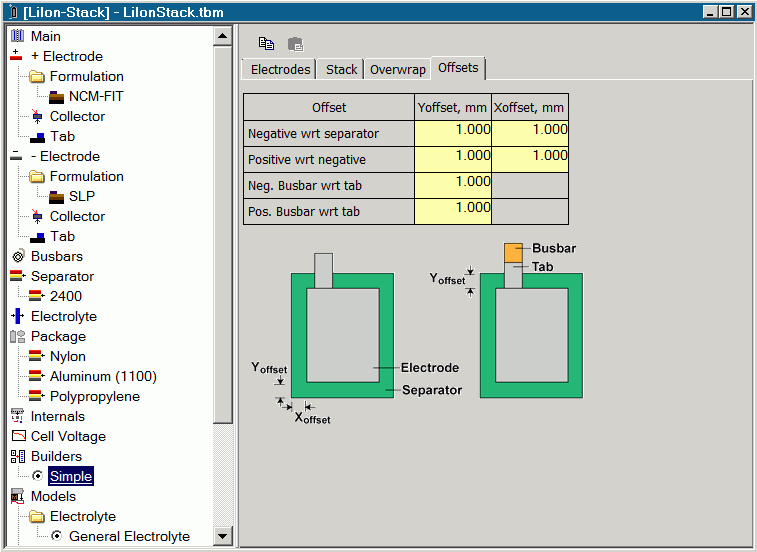This screenshot has width=757, height=552.
Task: Expand the - Electrode Formulation folder
Action: 37,176
